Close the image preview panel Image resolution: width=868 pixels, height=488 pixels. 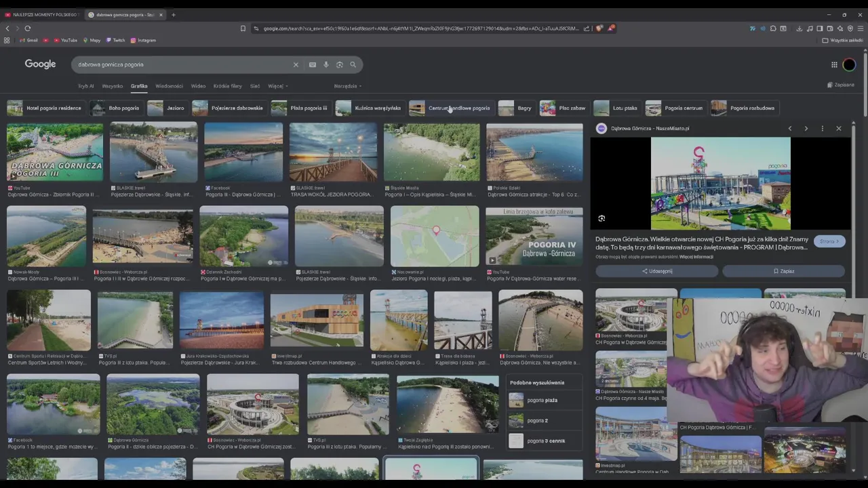pyautogui.click(x=838, y=128)
